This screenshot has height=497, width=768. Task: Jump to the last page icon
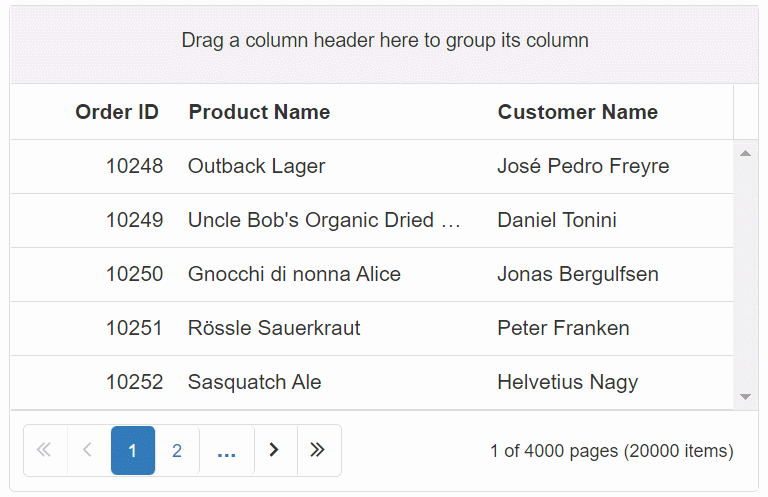(318, 450)
